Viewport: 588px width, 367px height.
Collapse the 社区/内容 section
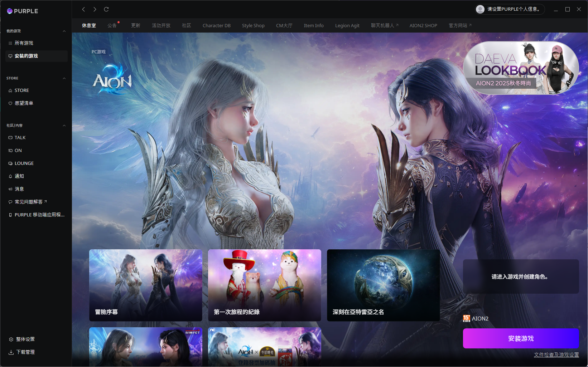click(64, 126)
